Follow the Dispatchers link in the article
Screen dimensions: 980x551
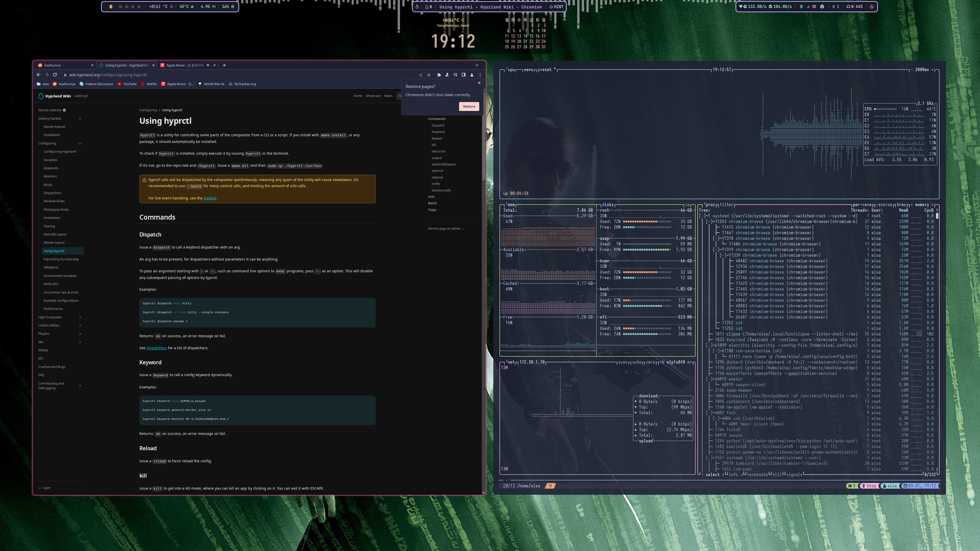[x=157, y=348]
